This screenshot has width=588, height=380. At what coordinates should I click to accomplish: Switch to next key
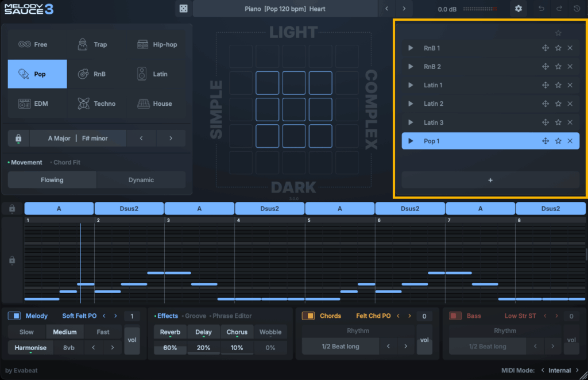(171, 138)
